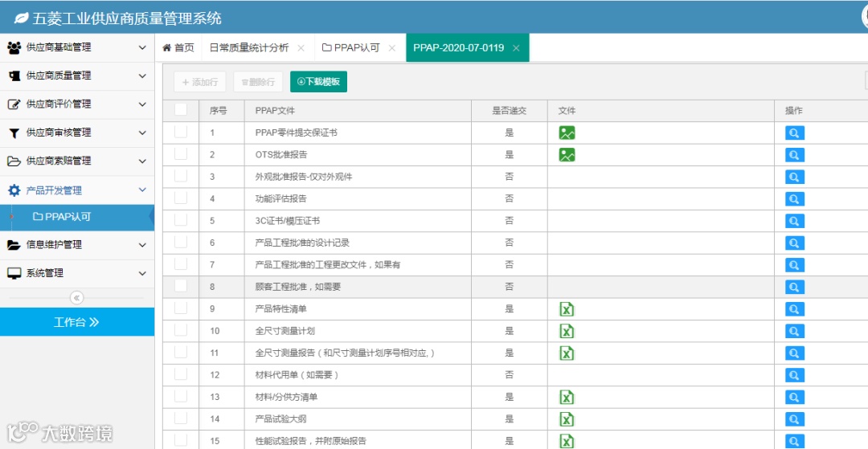Image resolution: width=868 pixels, height=449 pixels.
Task: Expand 供应商审核管理 menu
Action: click(x=77, y=133)
